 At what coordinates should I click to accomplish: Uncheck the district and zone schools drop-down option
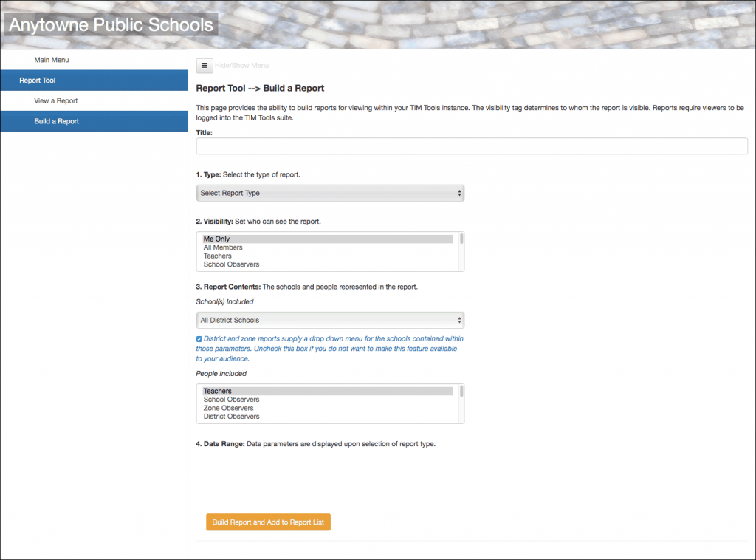(x=199, y=338)
